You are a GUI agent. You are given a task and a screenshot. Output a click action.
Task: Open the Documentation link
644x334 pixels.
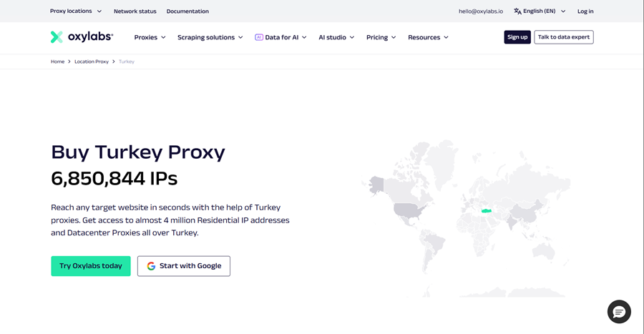(187, 11)
